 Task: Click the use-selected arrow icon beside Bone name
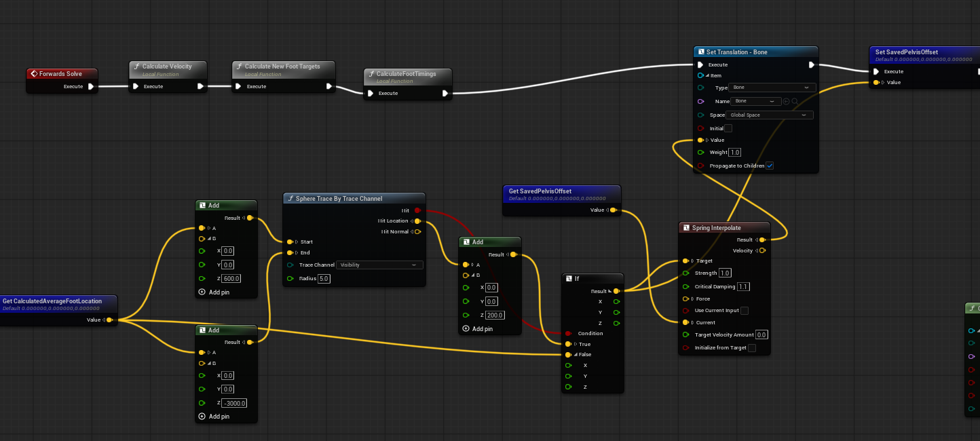click(x=787, y=101)
